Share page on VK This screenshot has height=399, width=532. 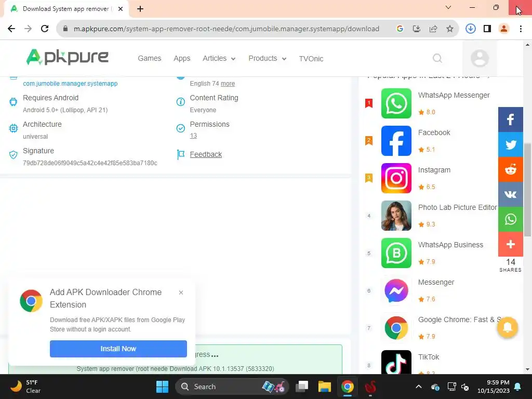pyautogui.click(x=510, y=194)
